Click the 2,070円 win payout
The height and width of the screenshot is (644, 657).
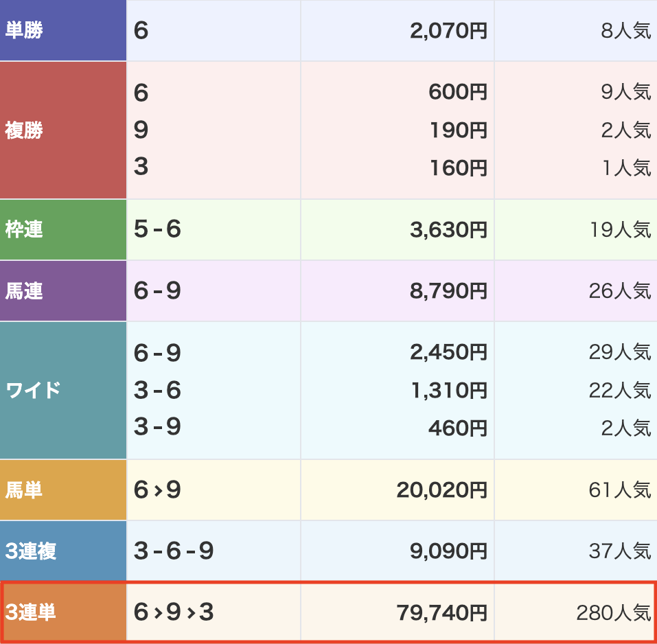pyautogui.click(x=448, y=31)
